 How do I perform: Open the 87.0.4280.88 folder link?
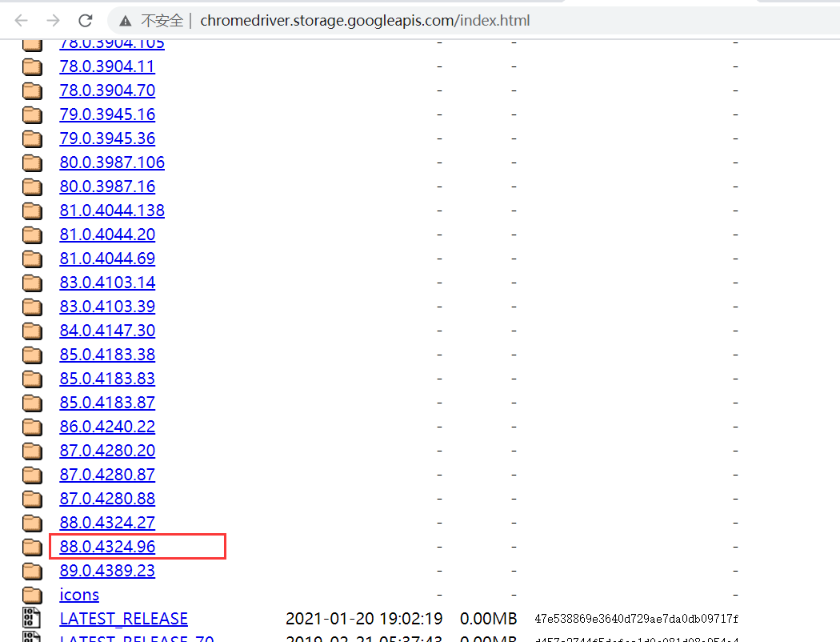point(107,499)
